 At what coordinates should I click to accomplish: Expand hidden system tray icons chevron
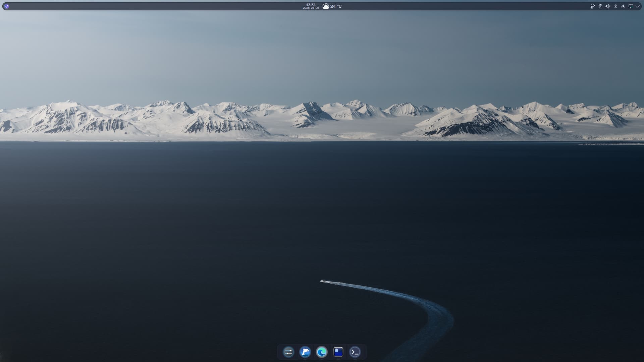click(638, 6)
